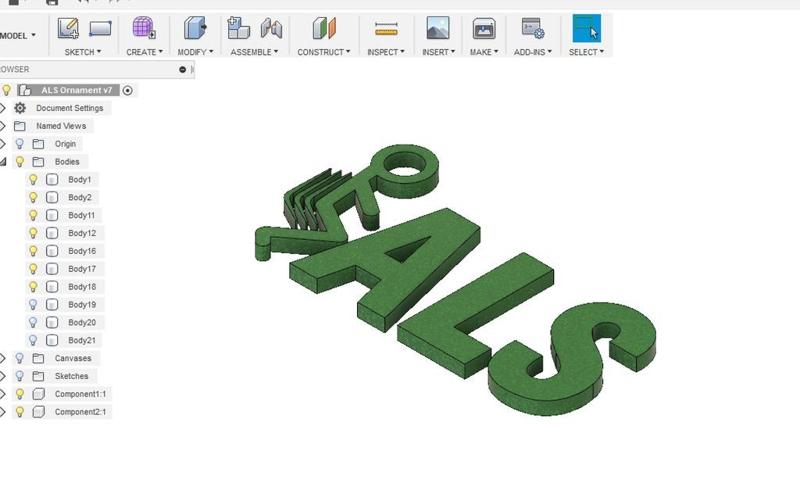
Task: Toggle the Bodies folder lightbulb
Action: [19, 162]
